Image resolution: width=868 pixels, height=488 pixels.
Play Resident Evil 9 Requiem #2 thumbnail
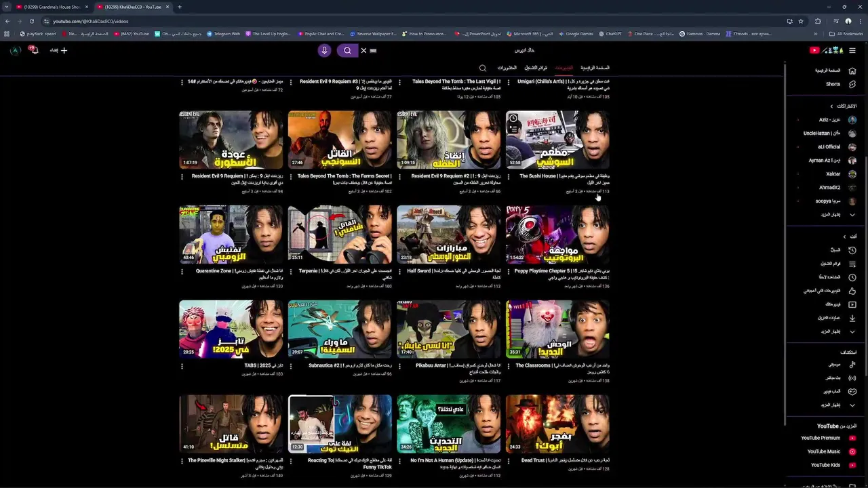coord(448,140)
